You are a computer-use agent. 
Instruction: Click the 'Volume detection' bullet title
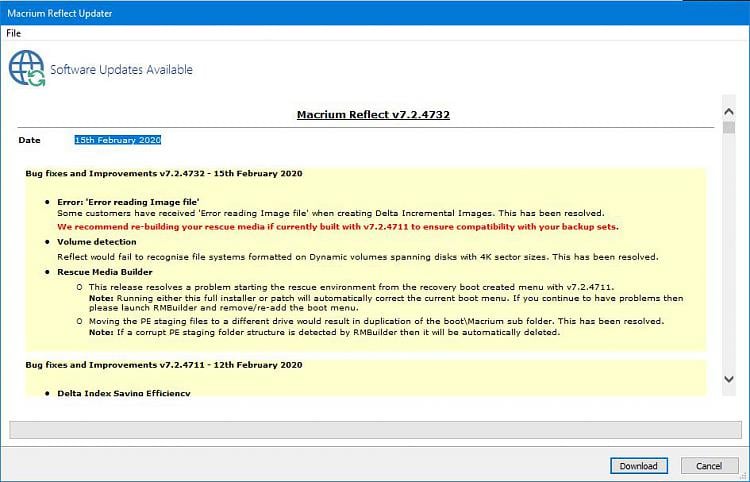click(97, 242)
